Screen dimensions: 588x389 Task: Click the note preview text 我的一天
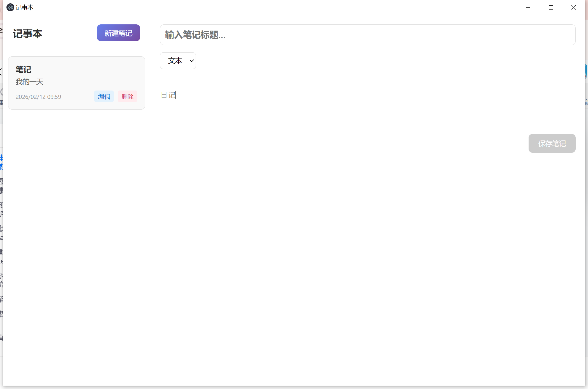tap(29, 82)
